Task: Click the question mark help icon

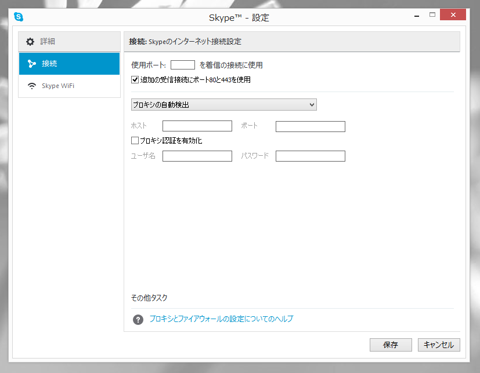Action: (138, 319)
